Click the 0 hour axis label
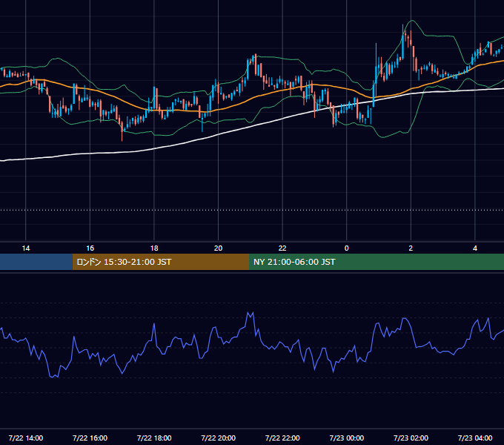The image size is (504, 445). (347, 248)
